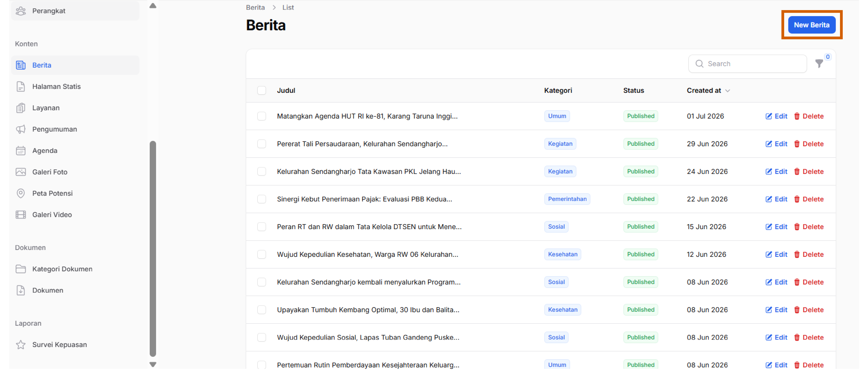Click the New Berita button
This screenshot has width=868, height=377.
811,25
